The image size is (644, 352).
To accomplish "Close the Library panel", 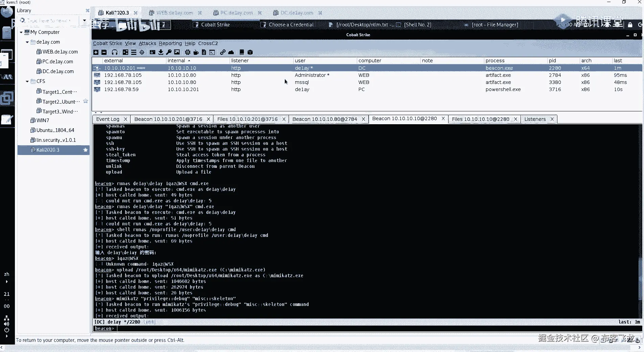I will click(x=88, y=10).
